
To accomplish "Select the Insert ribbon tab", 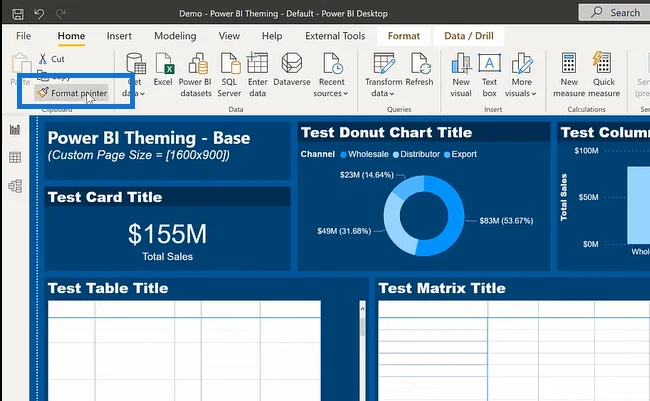I will (x=119, y=36).
